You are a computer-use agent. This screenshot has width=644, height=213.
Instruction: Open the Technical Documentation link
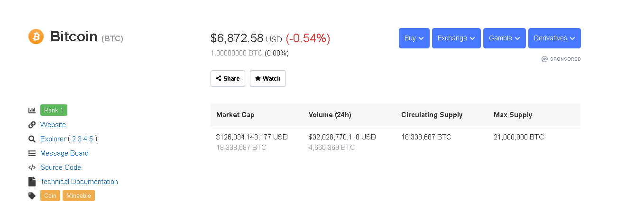[79, 182]
